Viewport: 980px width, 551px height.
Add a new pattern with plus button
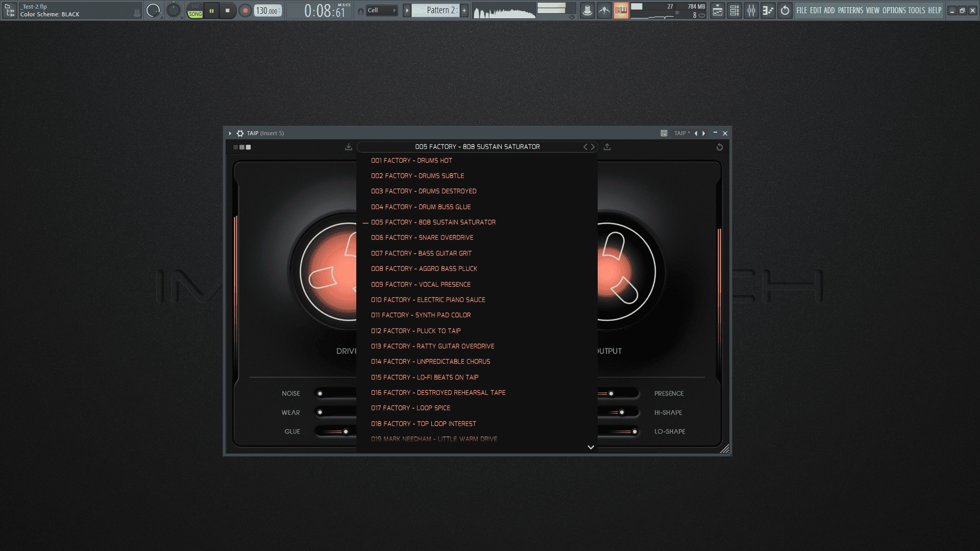[464, 10]
